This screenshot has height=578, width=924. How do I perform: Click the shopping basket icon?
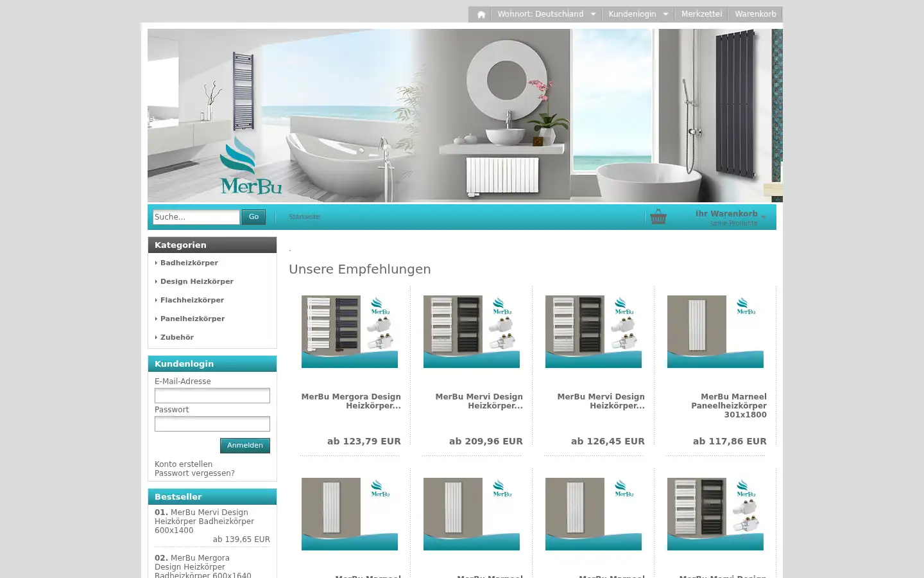(x=658, y=216)
